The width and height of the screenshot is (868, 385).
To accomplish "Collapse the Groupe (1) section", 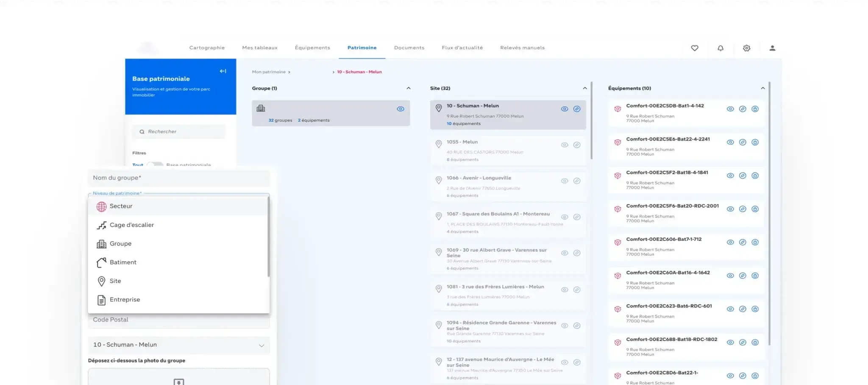I will pos(408,88).
